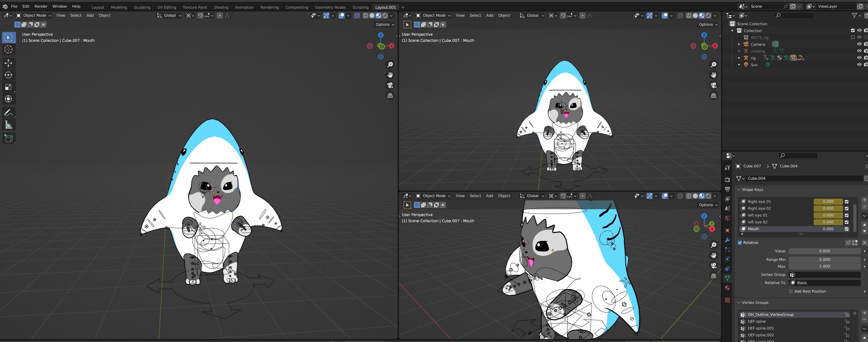Image resolution: width=868 pixels, height=342 pixels.
Task: Add a new shape key with plus button
Action: 864,200
